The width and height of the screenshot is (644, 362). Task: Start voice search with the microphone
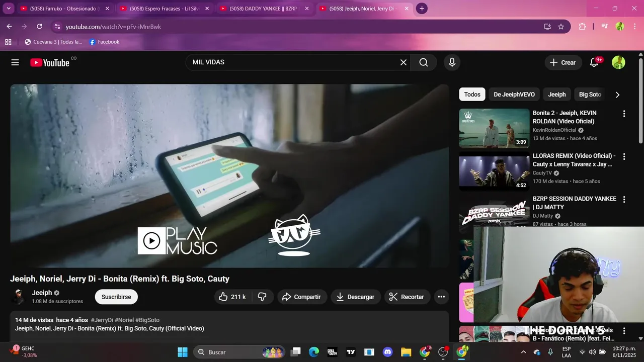[452, 62]
